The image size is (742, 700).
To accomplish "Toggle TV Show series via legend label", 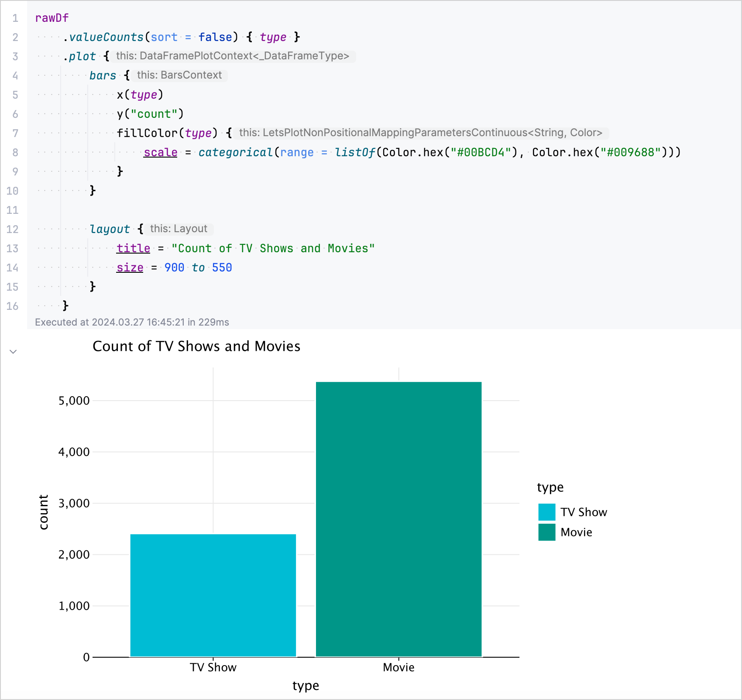I will 584,511.
